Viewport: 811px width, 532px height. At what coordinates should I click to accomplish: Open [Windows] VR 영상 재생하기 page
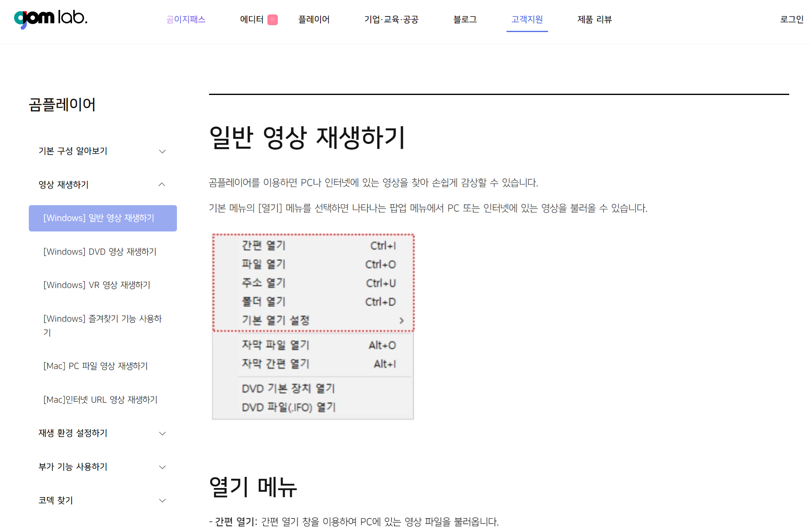pyautogui.click(x=96, y=285)
